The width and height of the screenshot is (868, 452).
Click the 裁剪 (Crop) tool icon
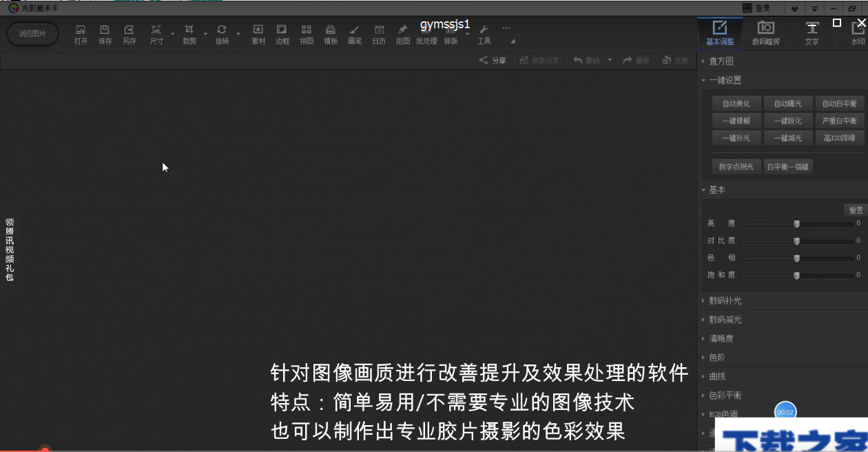189,31
